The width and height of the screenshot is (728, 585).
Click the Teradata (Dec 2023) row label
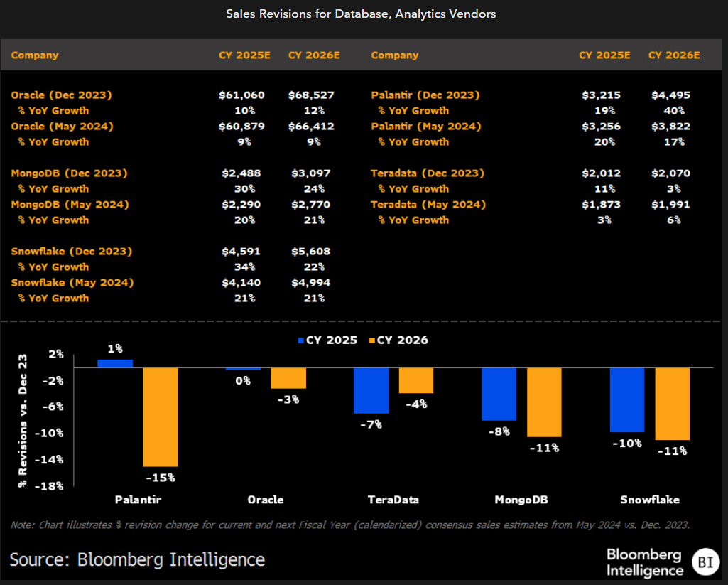click(x=428, y=173)
